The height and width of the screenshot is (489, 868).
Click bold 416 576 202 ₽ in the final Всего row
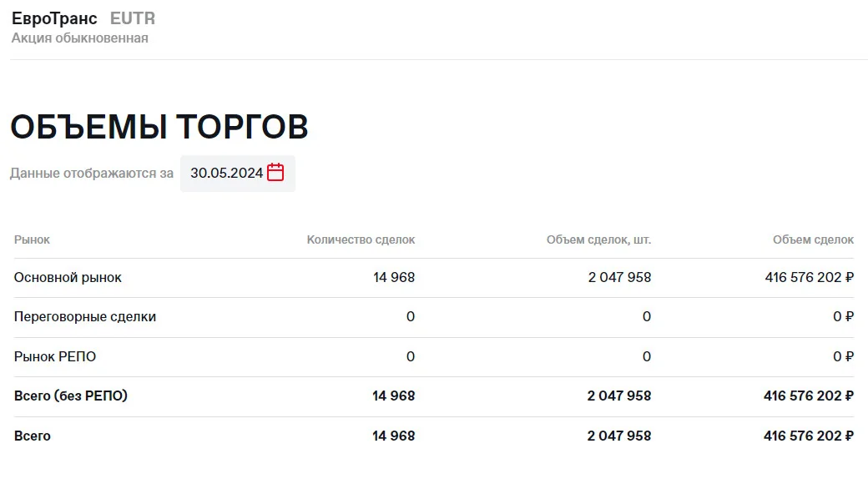[809, 436]
